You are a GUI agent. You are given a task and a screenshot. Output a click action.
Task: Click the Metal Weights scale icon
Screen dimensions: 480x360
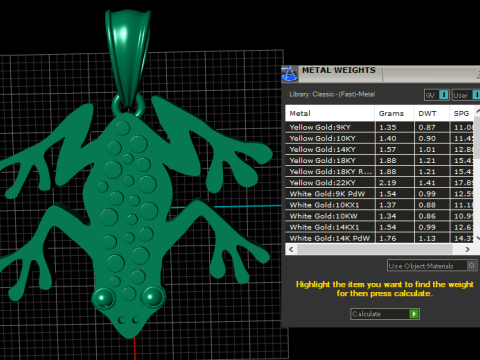coord(289,74)
